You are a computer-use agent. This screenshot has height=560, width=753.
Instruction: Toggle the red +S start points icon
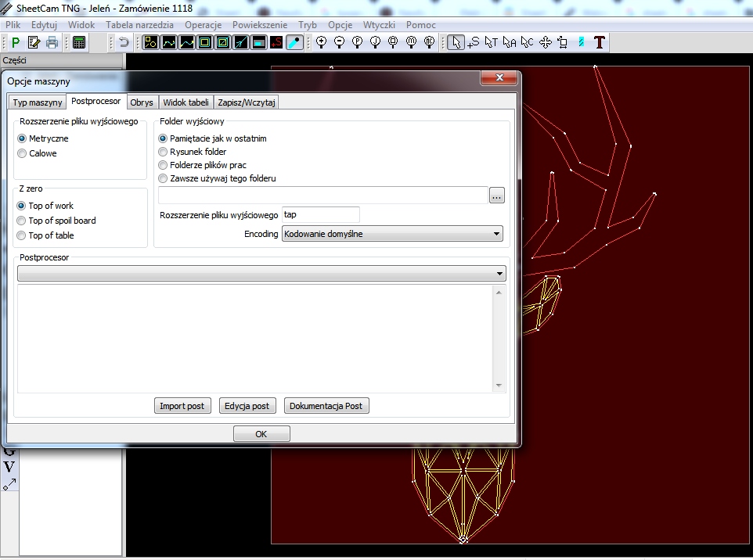(x=276, y=43)
